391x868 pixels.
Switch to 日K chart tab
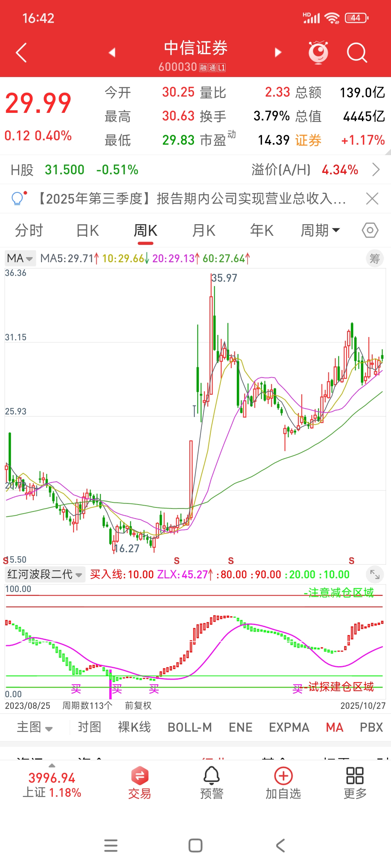(88, 230)
